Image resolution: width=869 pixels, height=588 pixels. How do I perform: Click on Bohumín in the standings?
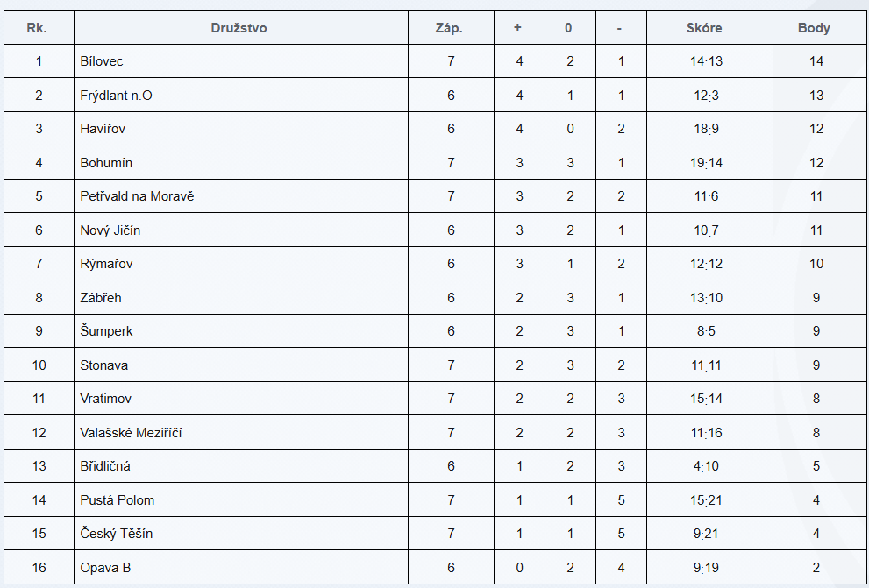pos(106,163)
